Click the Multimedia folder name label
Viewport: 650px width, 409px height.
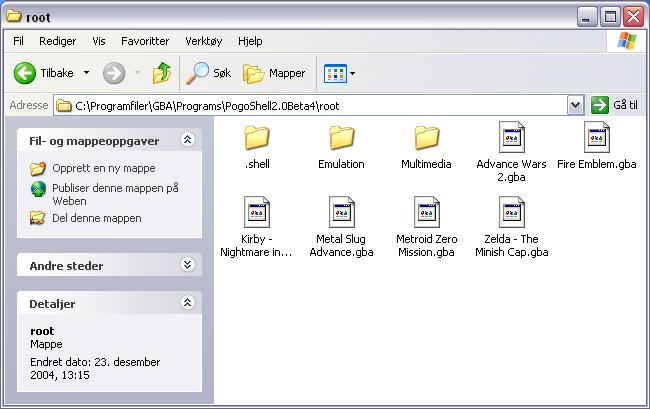[426, 164]
